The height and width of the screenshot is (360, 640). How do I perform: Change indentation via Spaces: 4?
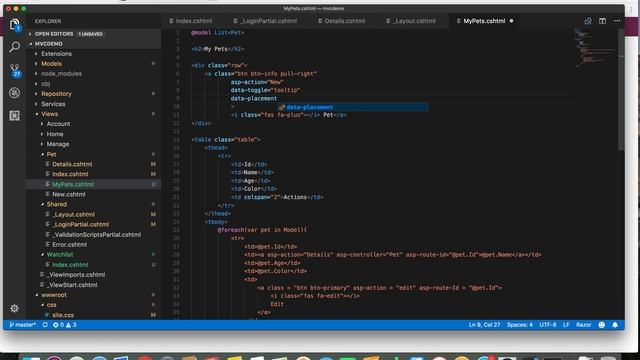tap(520, 325)
